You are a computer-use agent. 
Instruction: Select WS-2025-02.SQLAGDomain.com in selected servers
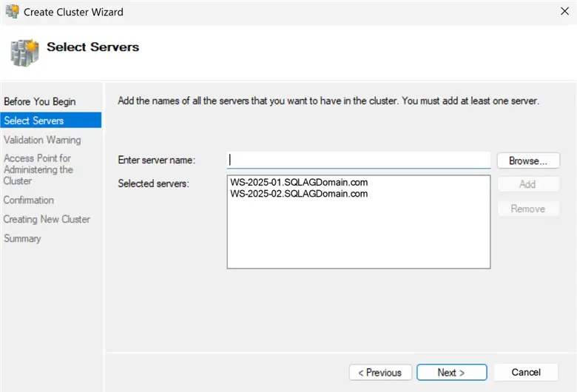(299, 194)
